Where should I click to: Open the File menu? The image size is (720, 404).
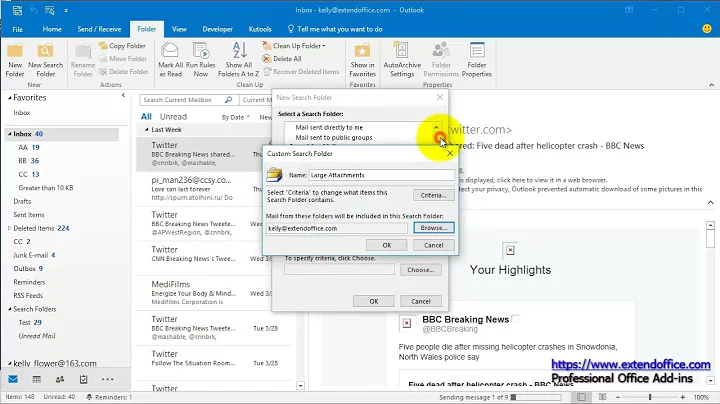coord(17,29)
